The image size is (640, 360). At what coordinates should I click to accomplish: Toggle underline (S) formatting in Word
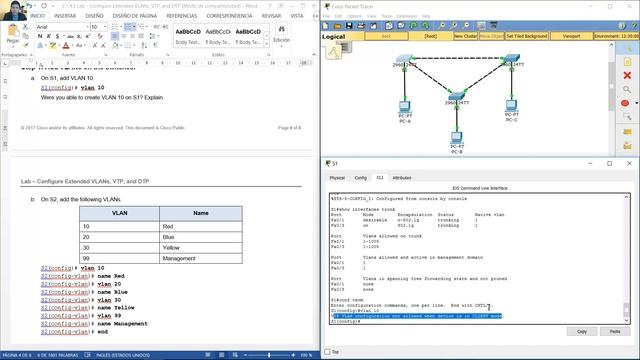tap(57, 36)
